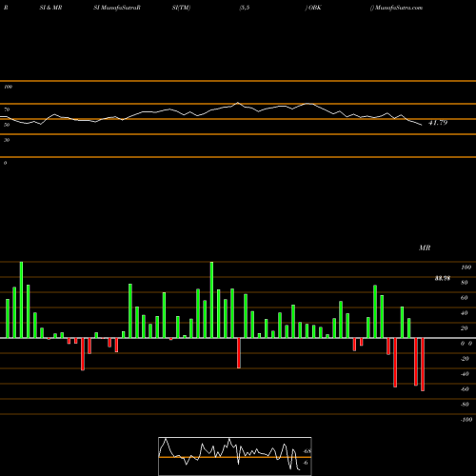Image resolution: width=476 pixels, height=476 pixels.
Task: Click the 33.98 value label
Action: coord(443,278)
